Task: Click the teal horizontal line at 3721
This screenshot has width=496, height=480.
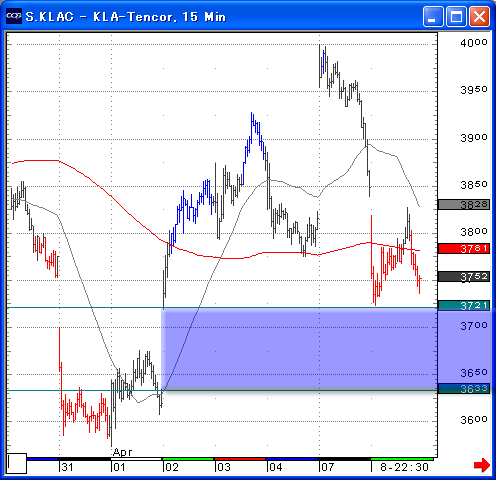Action: click(222, 307)
